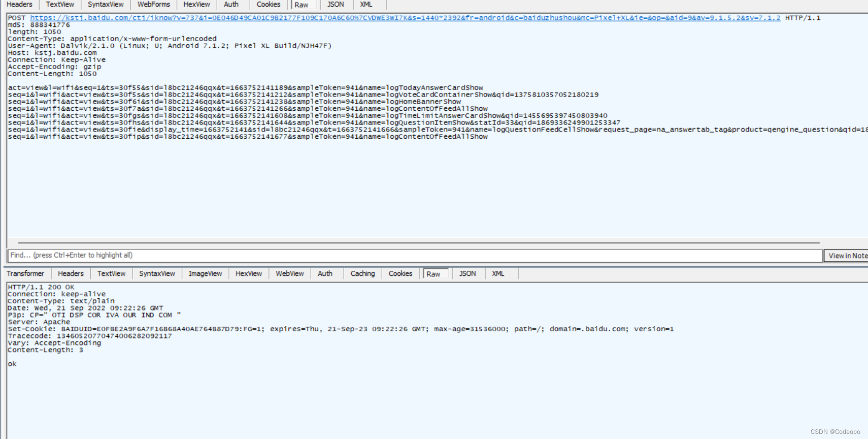
Task: Open the response Caching tab
Action: (362, 273)
